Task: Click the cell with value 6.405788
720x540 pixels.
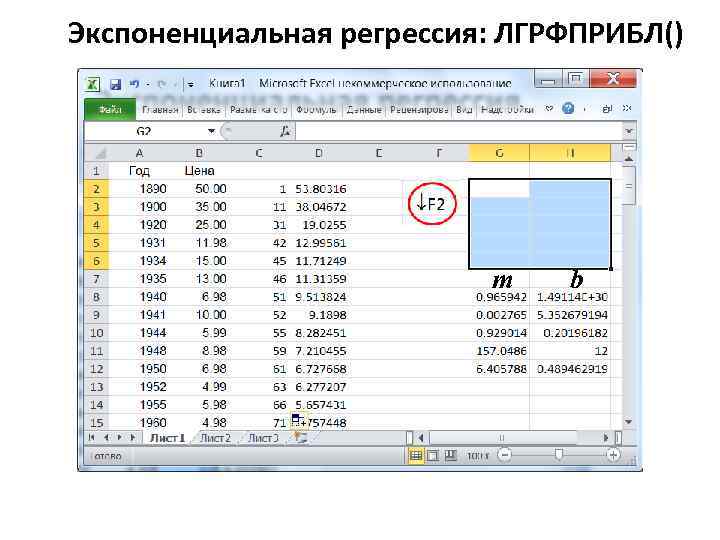Action: 499,369
